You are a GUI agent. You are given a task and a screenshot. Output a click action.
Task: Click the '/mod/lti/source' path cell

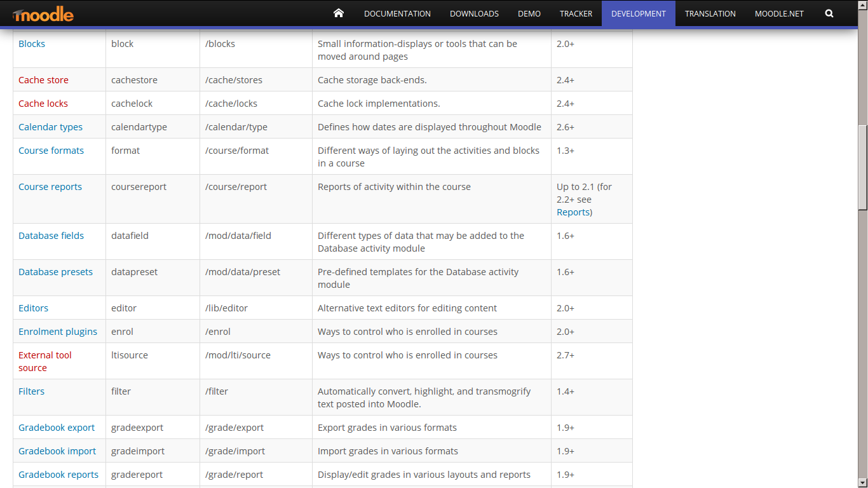[x=256, y=361]
